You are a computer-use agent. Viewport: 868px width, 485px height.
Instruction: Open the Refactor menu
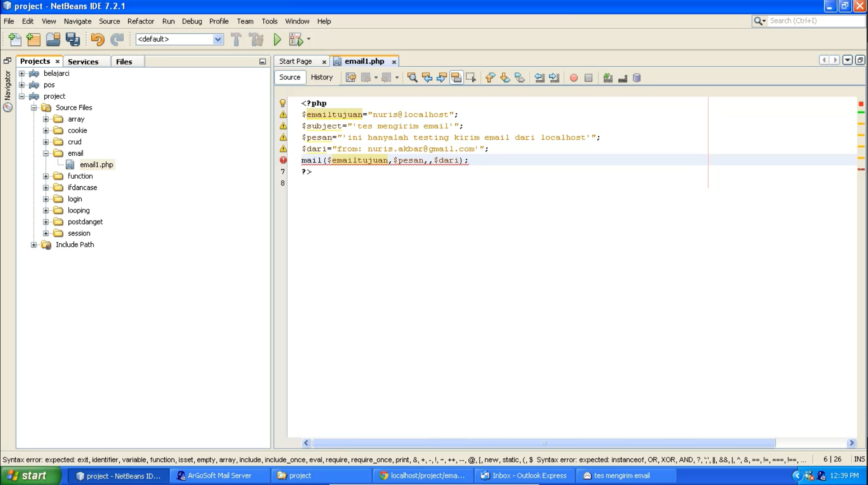(x=140, y=21)
